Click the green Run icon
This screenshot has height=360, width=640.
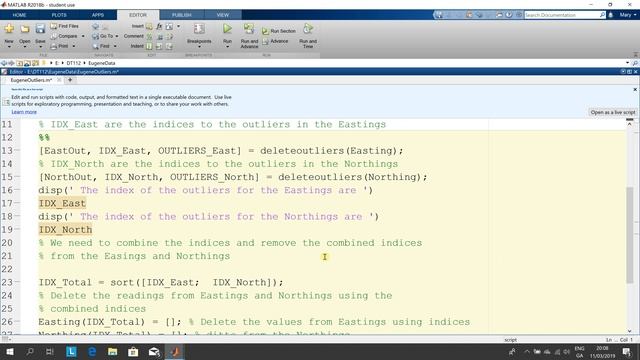tap(227, 29)
